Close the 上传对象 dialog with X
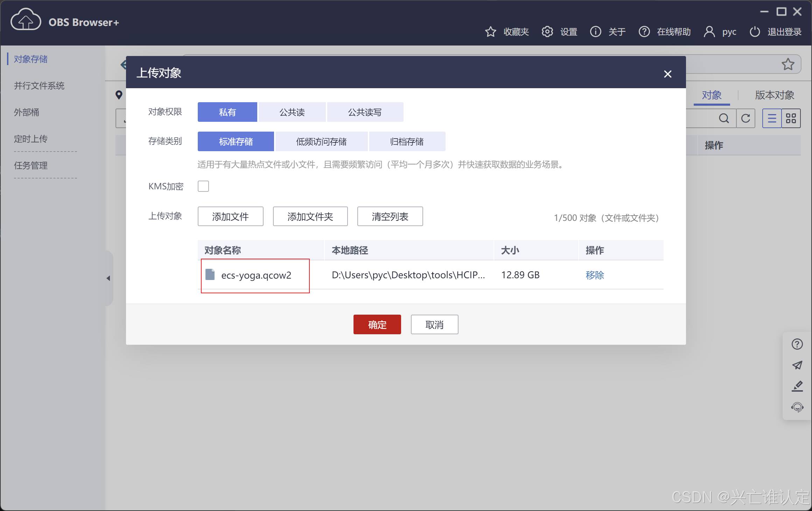Screen dimensions: 812x511 tap(667, 74)
